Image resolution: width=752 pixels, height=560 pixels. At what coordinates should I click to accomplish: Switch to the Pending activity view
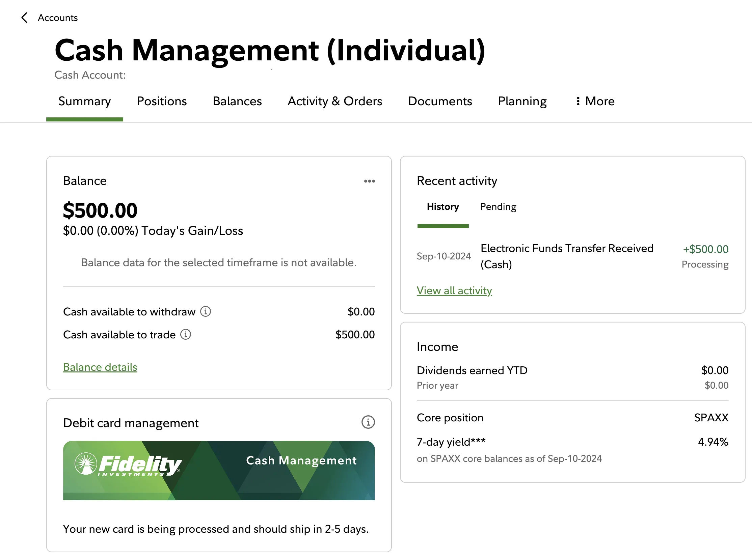click(498, 206)
